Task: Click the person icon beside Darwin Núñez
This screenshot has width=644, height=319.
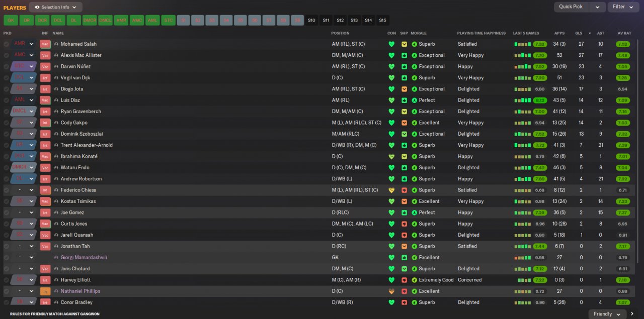Action: (x=56, y=67)
